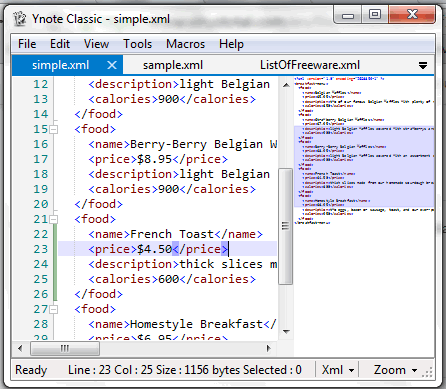Screen dimensions: 446x389
Task: Switch to the sample.xml tab
Action: [173, 65]
